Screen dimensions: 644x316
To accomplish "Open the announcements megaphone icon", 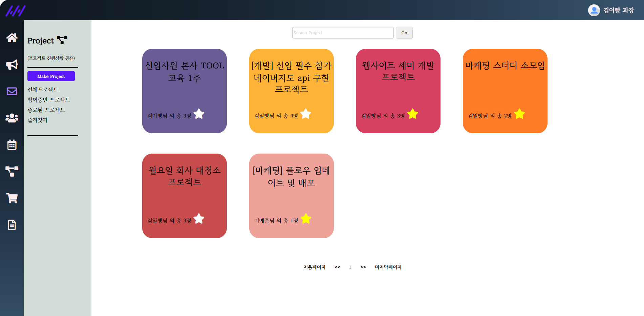I will pyautogui.click(x=12, y=65).
